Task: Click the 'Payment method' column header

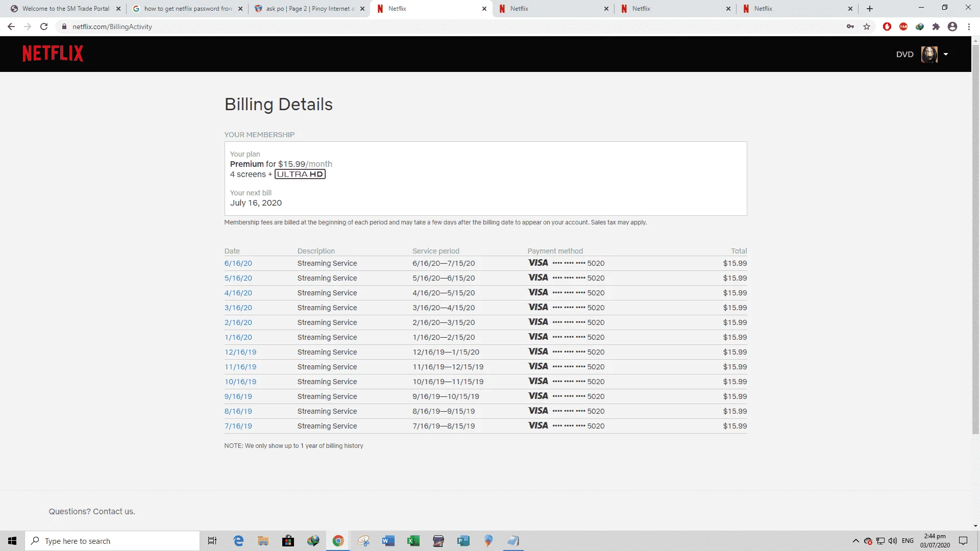Action: tap(555, 251)
